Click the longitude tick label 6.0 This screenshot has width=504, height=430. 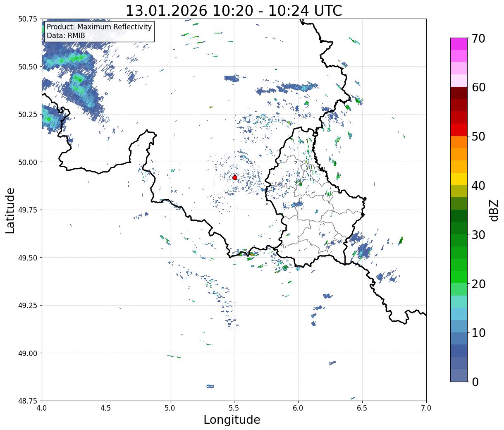pos(298,408)
